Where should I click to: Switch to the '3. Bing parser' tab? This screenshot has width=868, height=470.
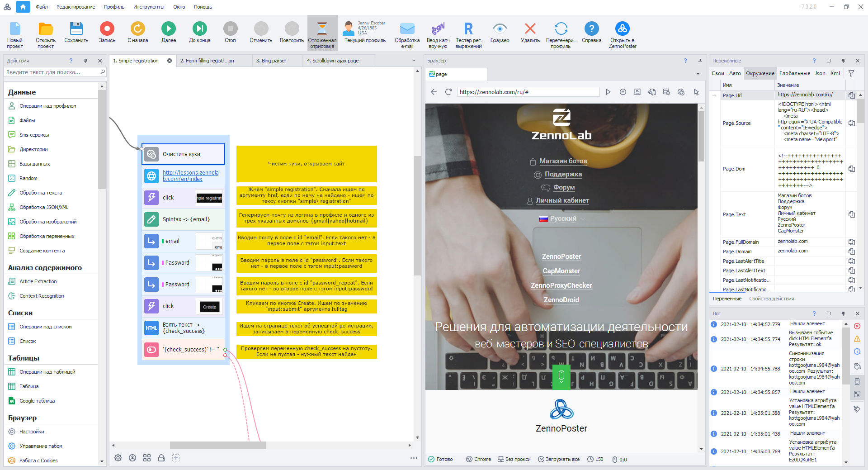tap(277, 61)
